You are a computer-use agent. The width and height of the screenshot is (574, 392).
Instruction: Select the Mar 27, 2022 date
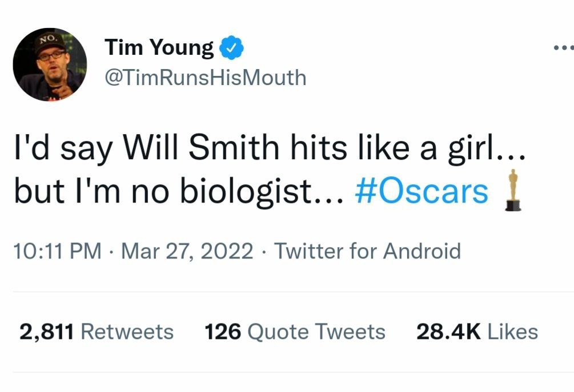[x=187, y=251]
